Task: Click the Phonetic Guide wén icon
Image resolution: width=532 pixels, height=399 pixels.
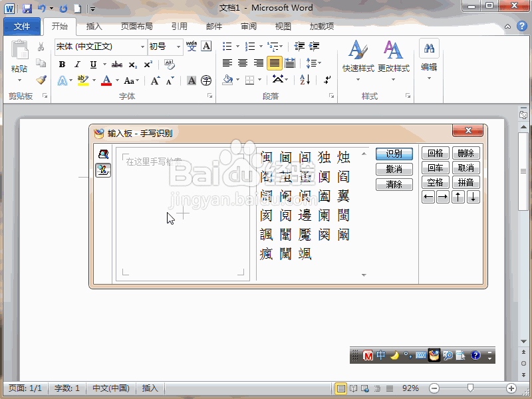Action: [x=192, y=46]
